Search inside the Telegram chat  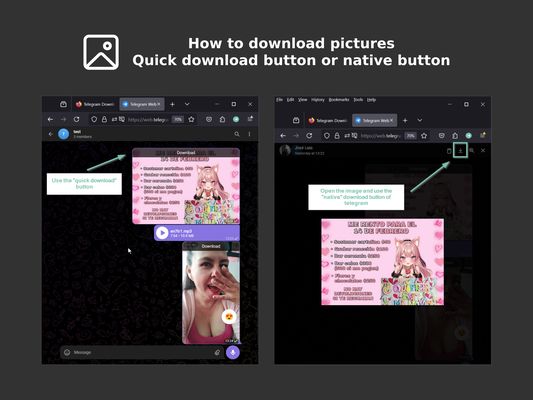tap(237, 134)
